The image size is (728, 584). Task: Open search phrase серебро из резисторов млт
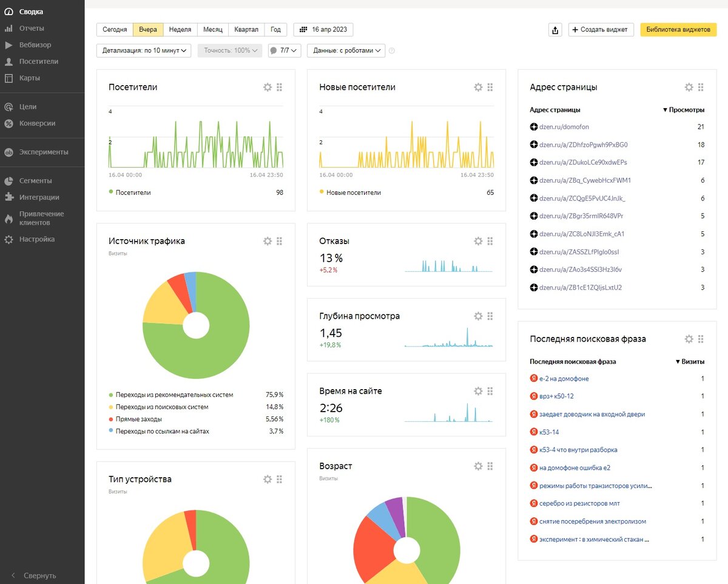tap(579, 503)
